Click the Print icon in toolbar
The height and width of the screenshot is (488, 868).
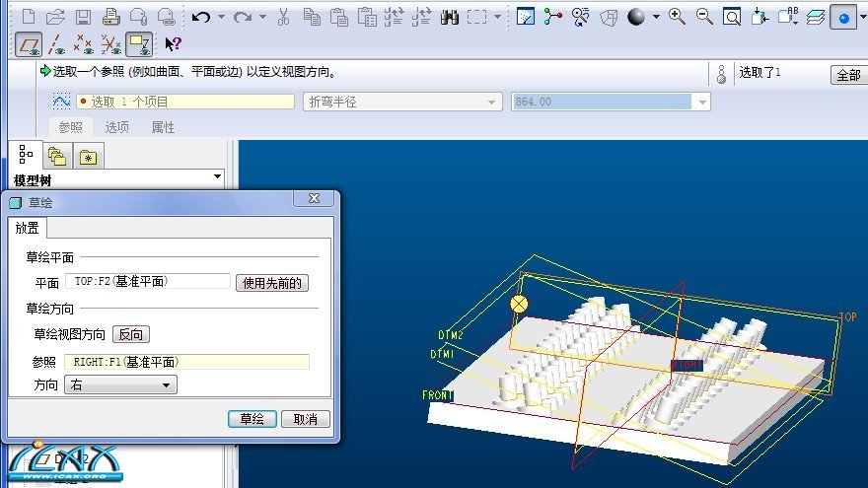click(111, 17)
